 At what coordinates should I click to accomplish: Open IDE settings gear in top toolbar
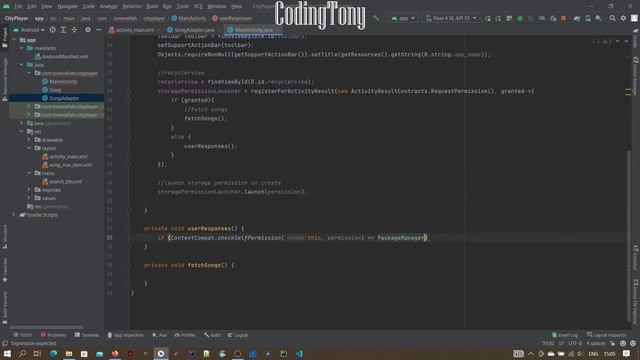[x=623, y=18]
